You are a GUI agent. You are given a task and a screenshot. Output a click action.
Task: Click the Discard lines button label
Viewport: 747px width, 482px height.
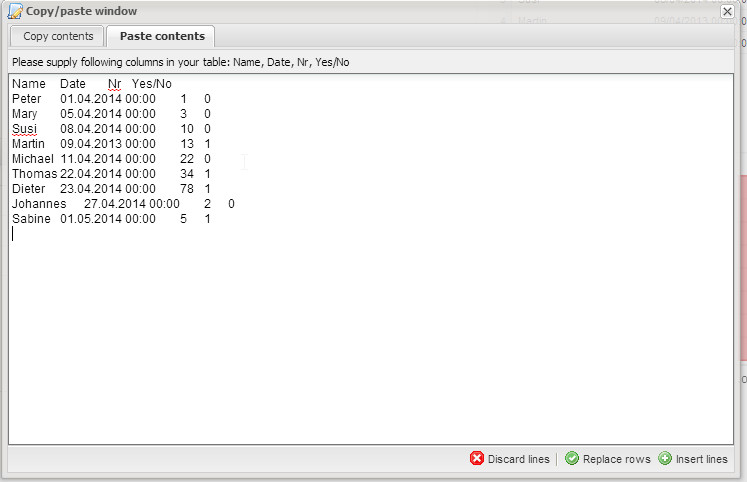point(518,459)
